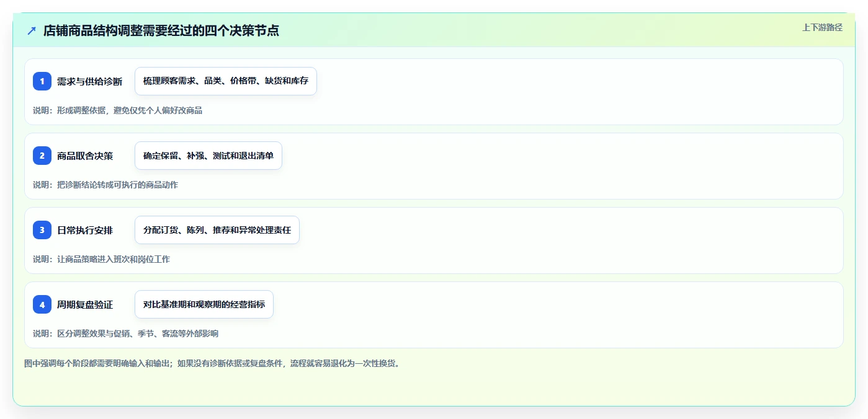Click the 确定保留、补强、测试和退出清单 chip
The height and width of the screenshot is (419, 868).
click(x=208, y=156)
